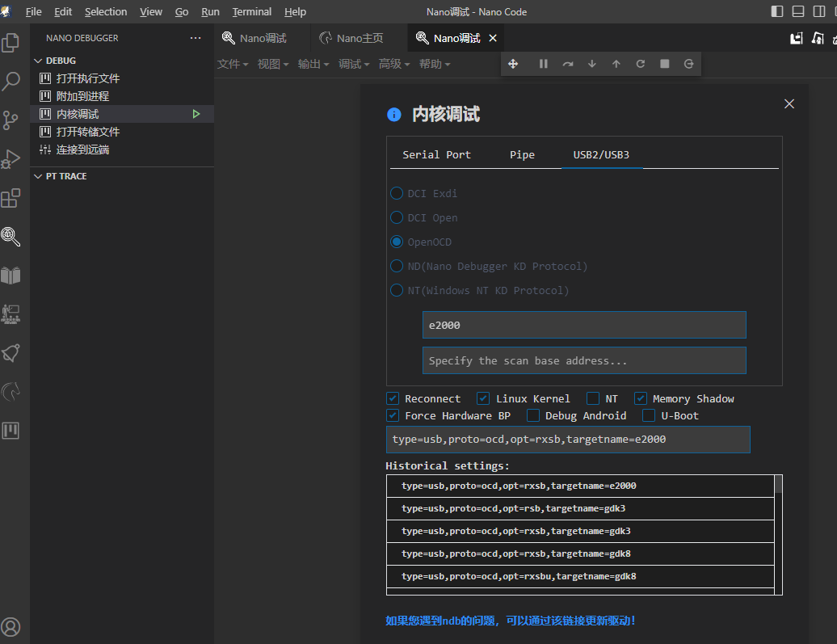Step into with the down arrow
837x644 pixels.
click(592, 64)
